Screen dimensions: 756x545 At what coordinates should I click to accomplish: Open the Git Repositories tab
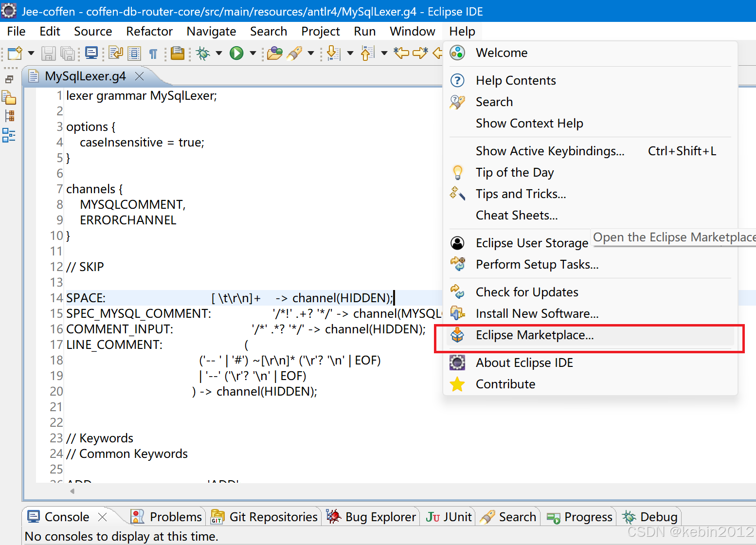[x=265, y=517]
